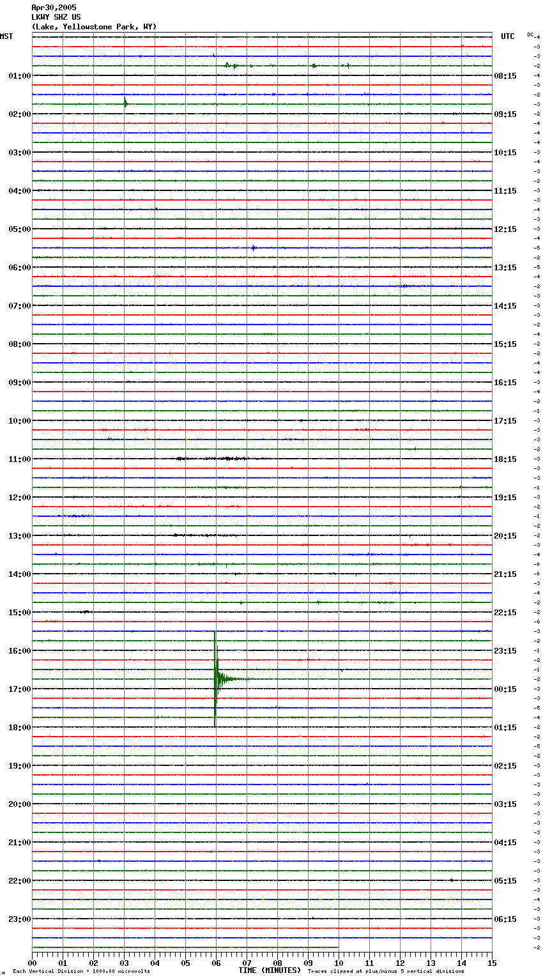This screenshot has height=980, width=543.
Task: Click the Each Vertical Division scale note
Action: (81, 972)
